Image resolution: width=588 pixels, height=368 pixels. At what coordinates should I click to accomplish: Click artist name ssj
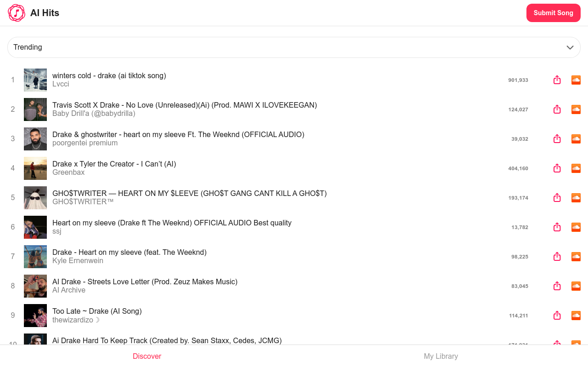click(57, 231)
